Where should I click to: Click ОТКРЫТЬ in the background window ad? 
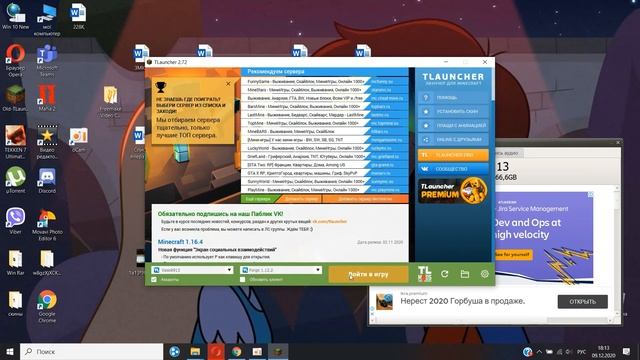click(x=582, y=302)
